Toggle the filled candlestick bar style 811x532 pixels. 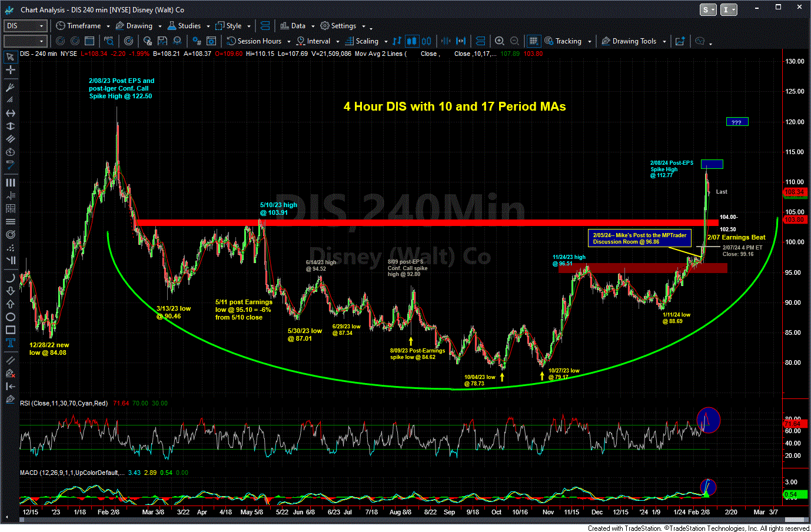point(412,41)
